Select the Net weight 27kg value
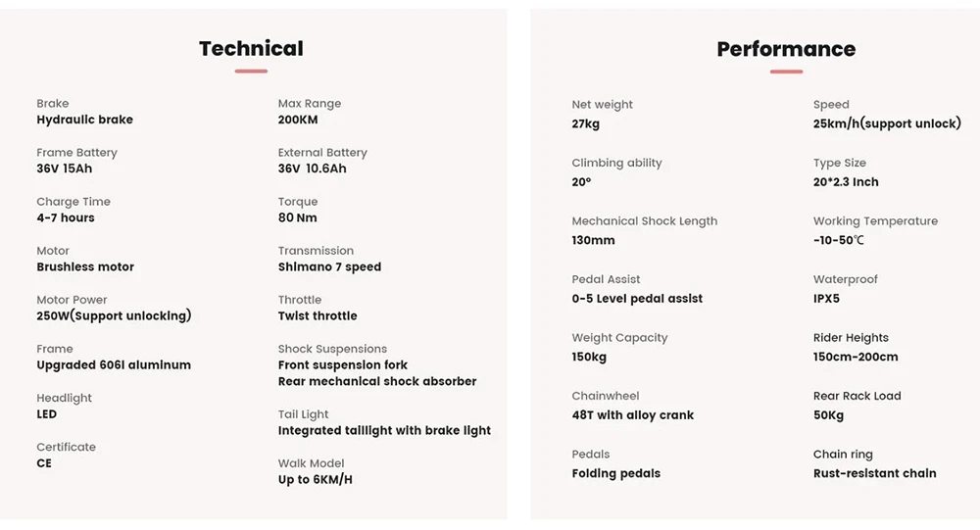The width and height of the screenshot is (980, 530). click(585, 123)
